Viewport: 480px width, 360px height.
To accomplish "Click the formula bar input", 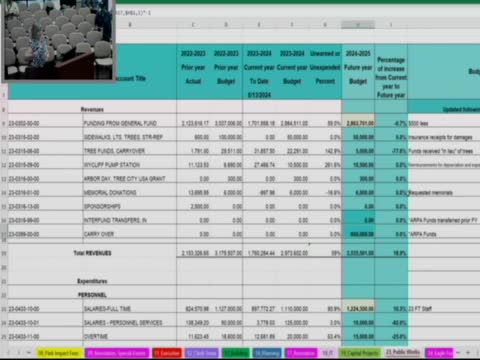I will click(297, 13).
